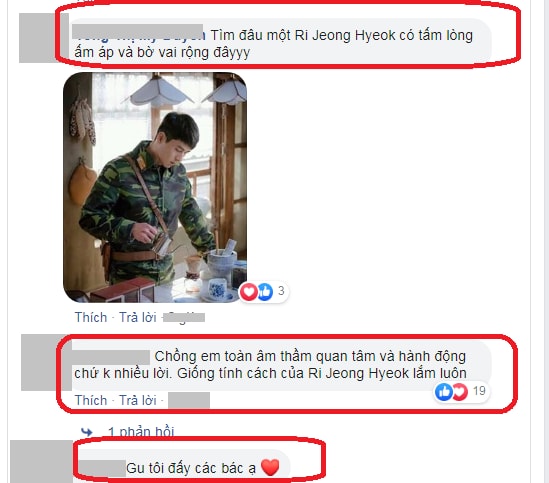The height and width of the screenshot is (483, 549).
Task: Click the blue like icon beside 19
Action: (x=444, y=392)
